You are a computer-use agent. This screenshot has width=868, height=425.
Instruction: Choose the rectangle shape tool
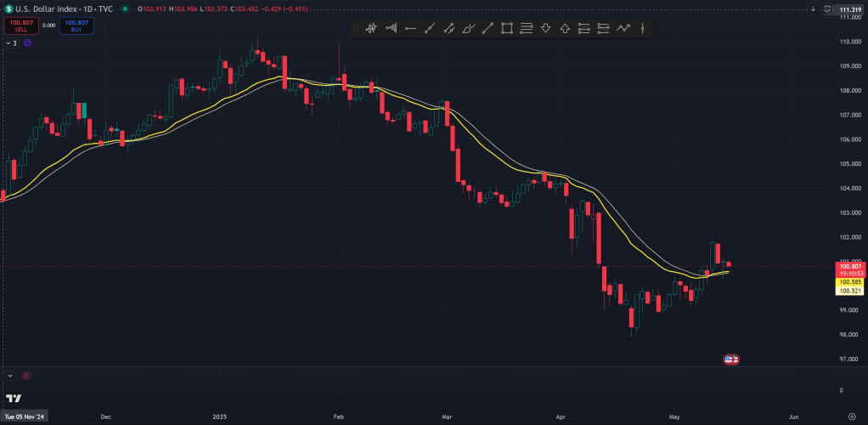(507, 28)
